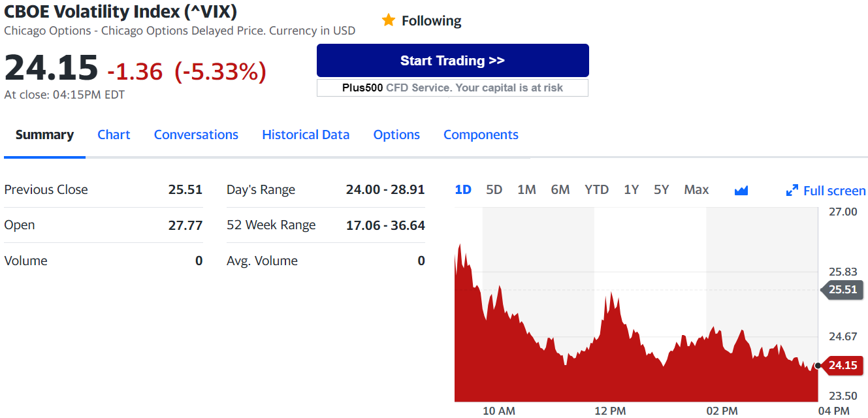Click the Following label
The height and width of the screenshot is (418, 868).
(431, 21)
